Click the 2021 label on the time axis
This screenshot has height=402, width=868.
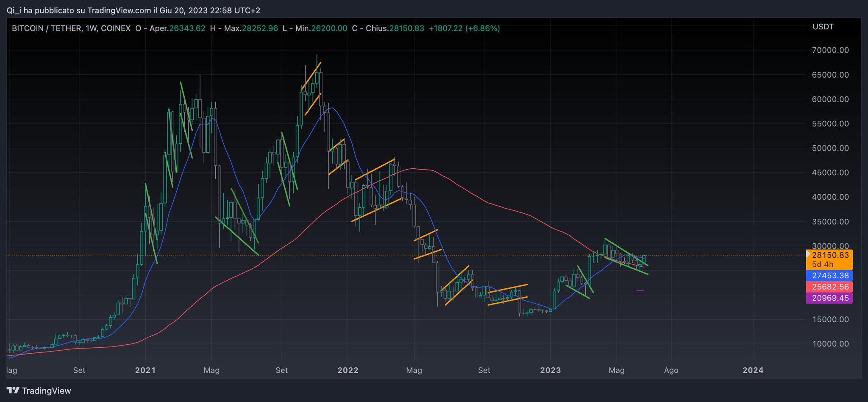145,370
